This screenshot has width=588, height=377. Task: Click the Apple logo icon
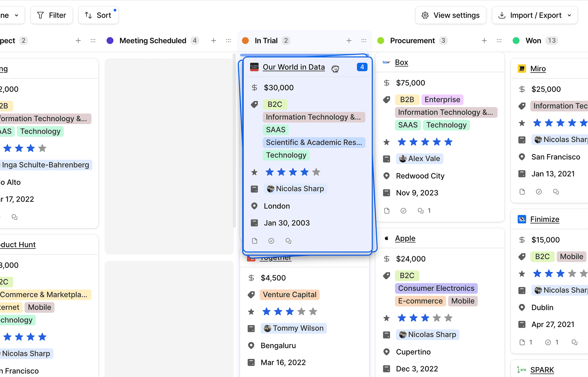coord(387,238)
